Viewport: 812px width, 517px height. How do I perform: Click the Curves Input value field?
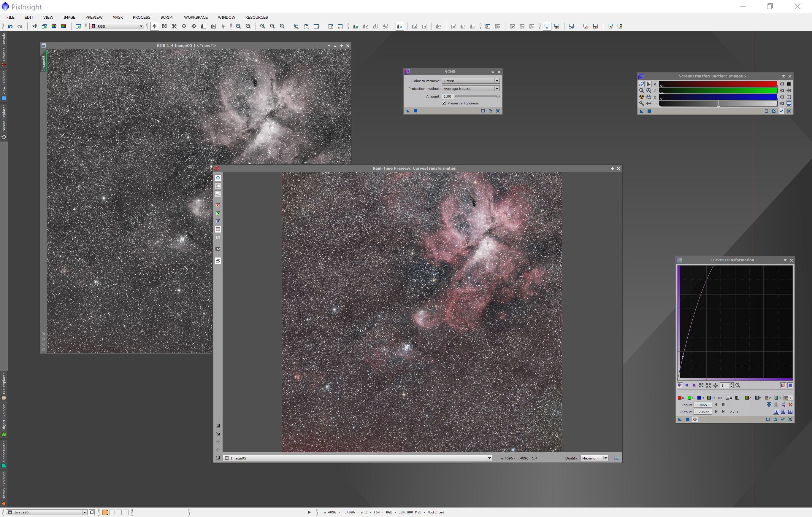702,405
